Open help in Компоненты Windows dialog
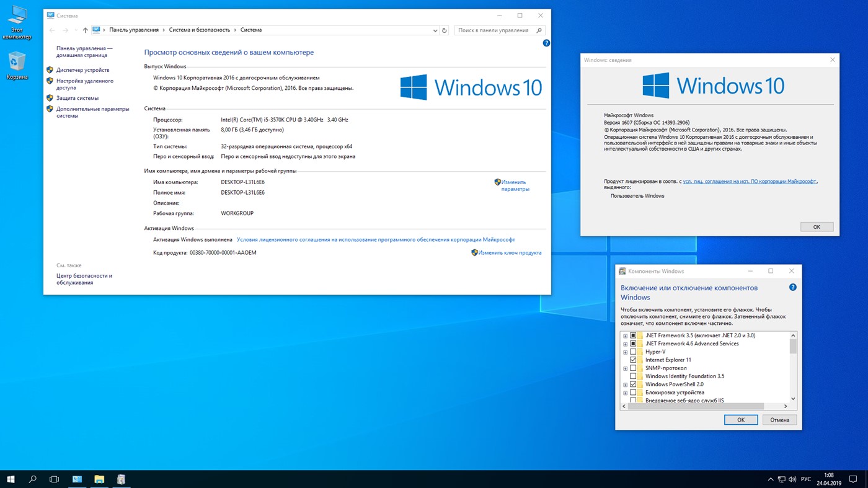 pyautogui.click(x=792, y=288)
